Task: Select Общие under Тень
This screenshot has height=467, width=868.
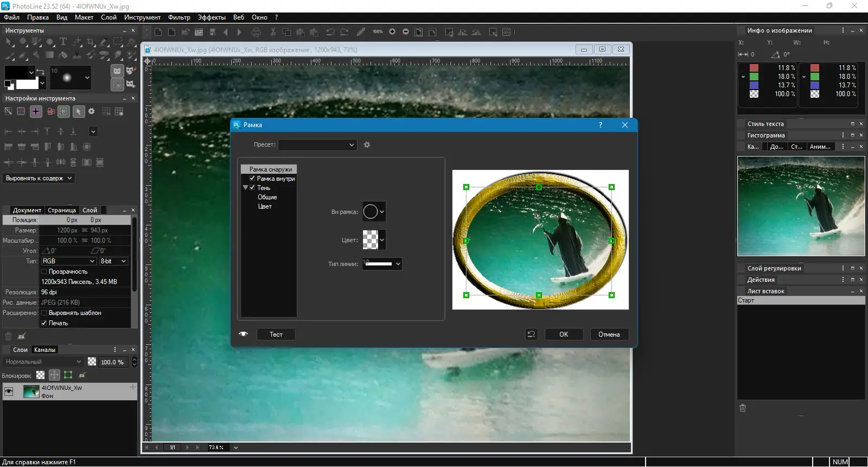Action: tap(267, 197)
